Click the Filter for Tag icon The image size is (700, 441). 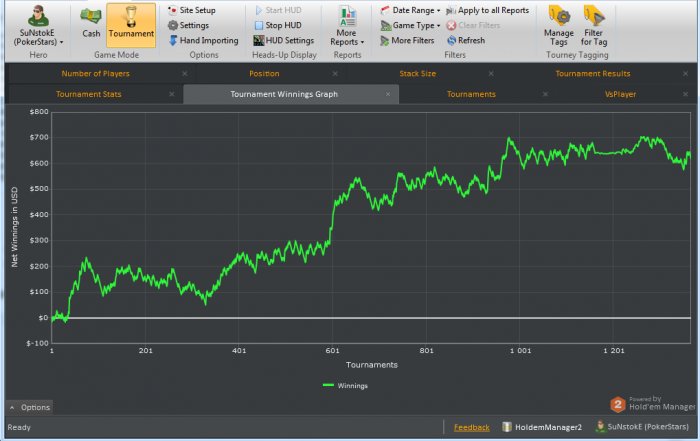click(594, 24)
